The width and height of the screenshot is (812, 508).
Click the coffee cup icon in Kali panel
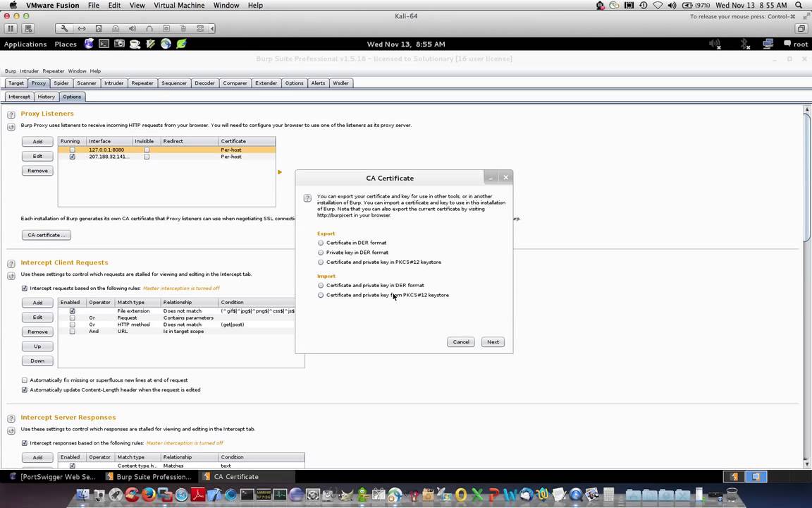tap(135, 44)
